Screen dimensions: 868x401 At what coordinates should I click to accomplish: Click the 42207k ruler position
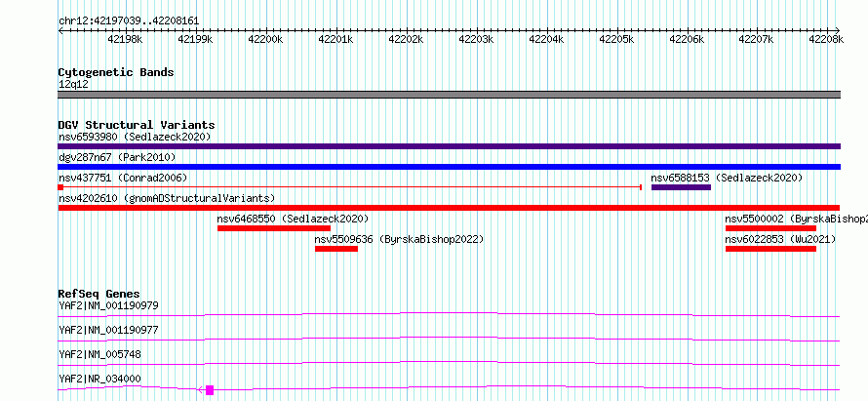tap(757, 39)
